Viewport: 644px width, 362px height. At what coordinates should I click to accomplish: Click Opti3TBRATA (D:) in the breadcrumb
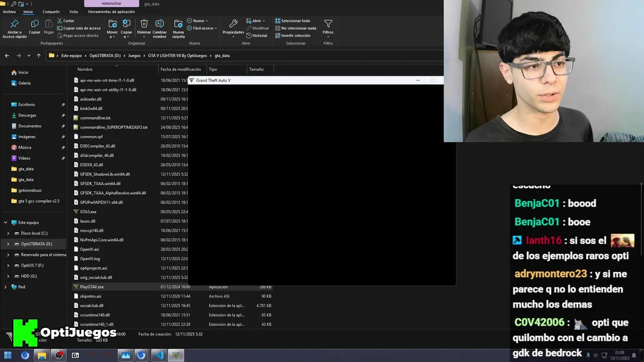tap(105, 55)
